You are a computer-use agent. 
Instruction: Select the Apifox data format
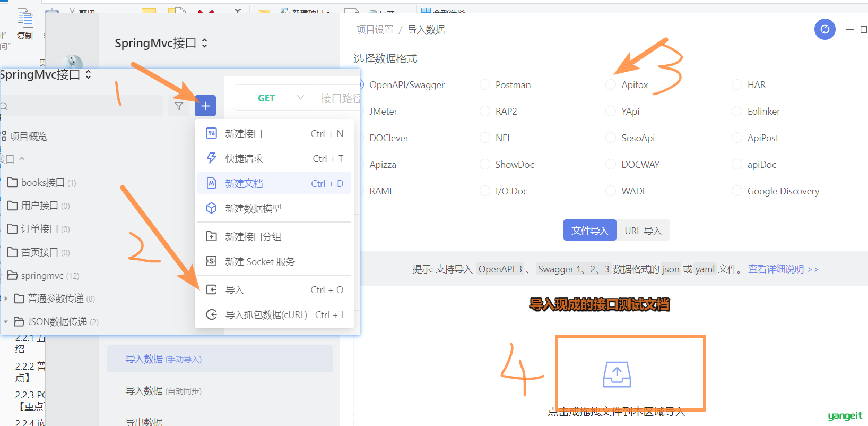point(627,85)
